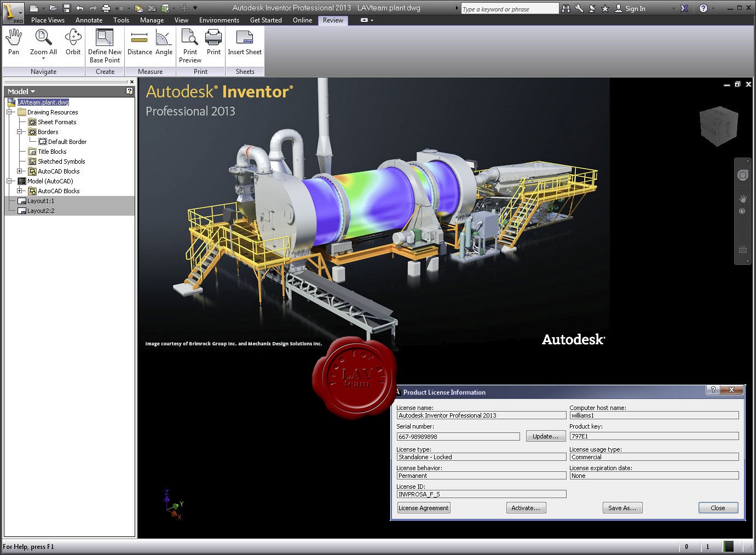
Task: Open the Tools ribbon tab
Action: [121, 20]
